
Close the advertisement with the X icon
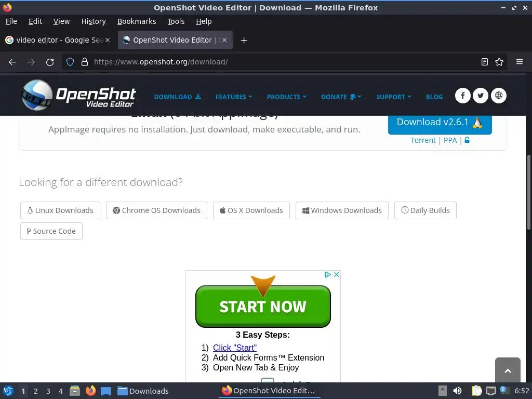click(x=336, y=274)
